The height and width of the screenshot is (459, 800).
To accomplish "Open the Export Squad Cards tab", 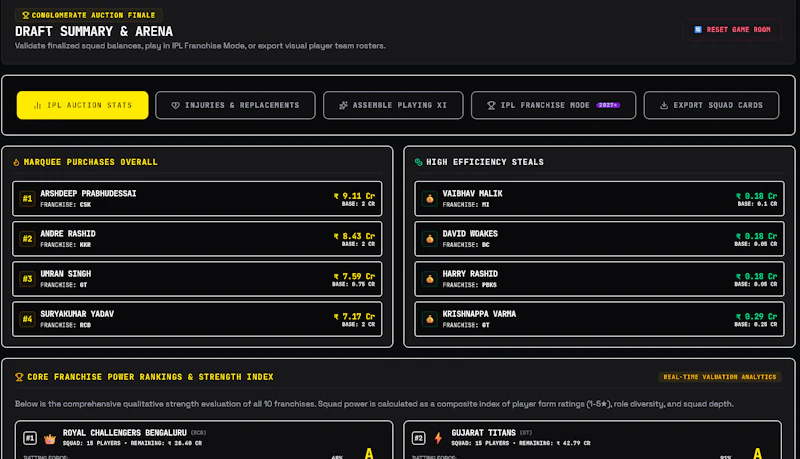I will point(711,105).
